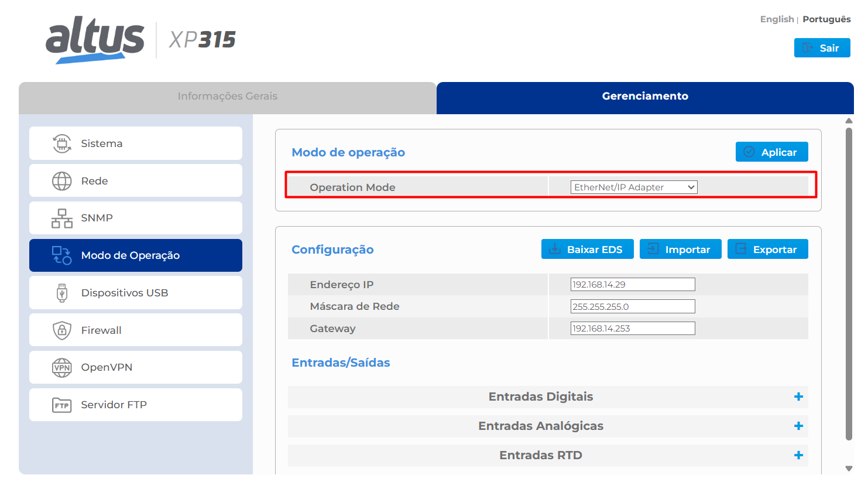Click the Rede globe icon
Viewport: 868px width, 492px height.
62,181
